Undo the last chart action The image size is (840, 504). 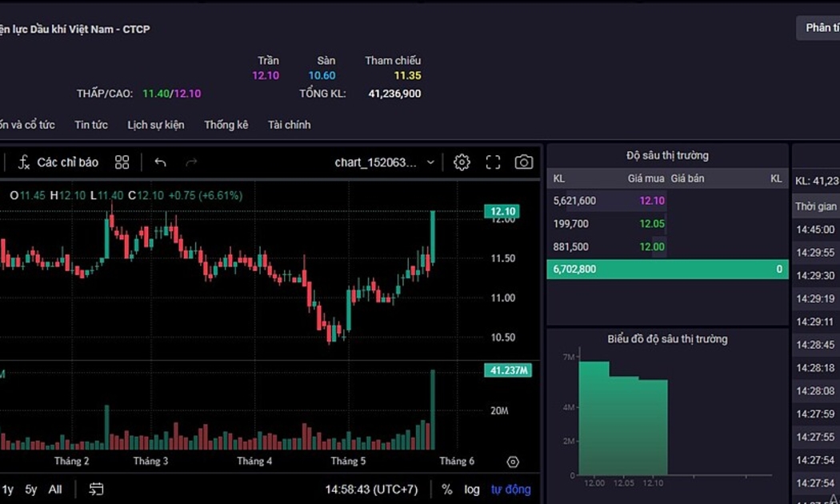(160, 162)
